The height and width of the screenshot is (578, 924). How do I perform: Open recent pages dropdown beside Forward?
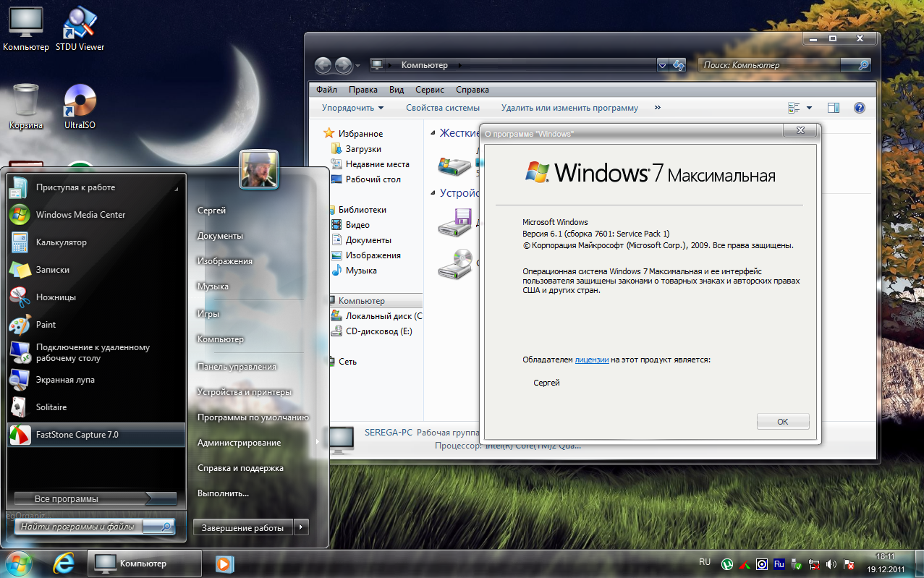pyautogui.click(x=358, y=66)
